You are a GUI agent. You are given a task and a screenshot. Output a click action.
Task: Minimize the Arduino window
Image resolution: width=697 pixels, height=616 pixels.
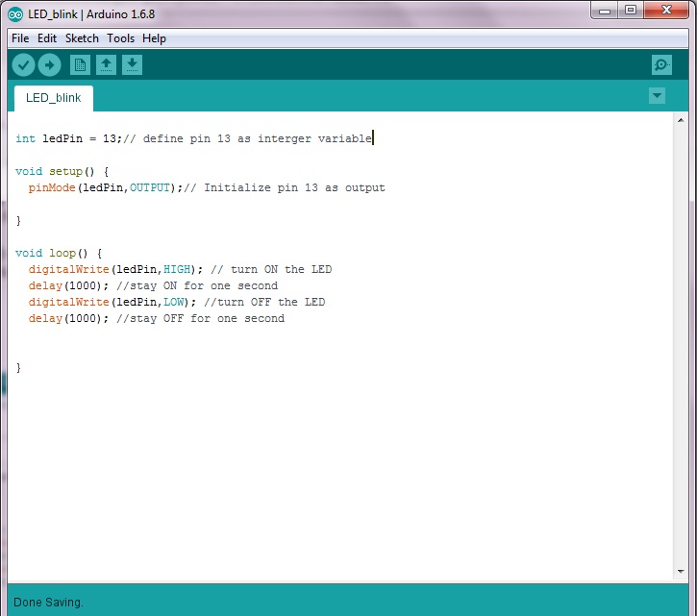pos(605,11)
